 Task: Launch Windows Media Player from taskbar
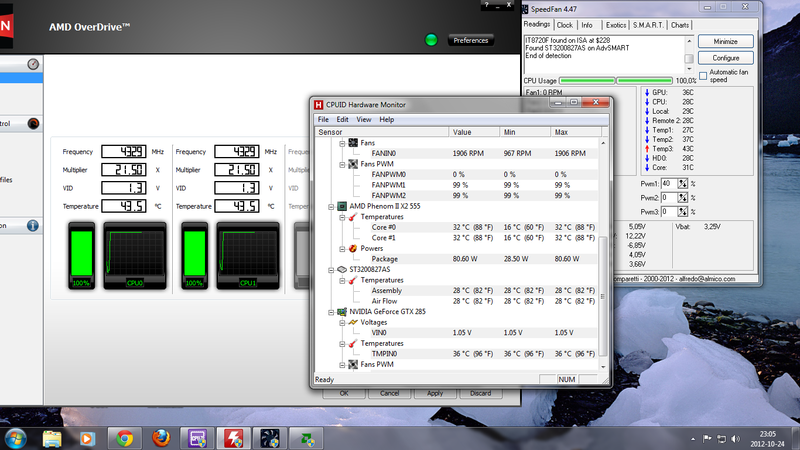click(x=87, y=438)
